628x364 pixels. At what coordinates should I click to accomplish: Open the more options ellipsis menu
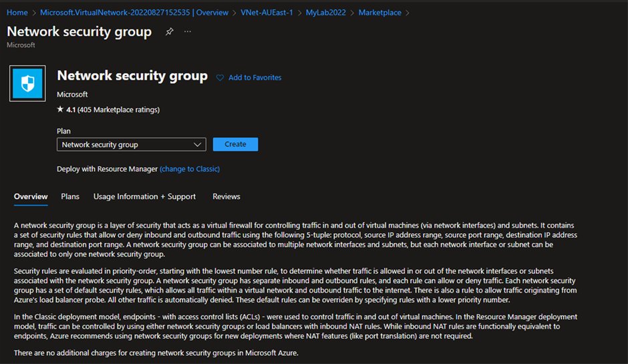188,31
